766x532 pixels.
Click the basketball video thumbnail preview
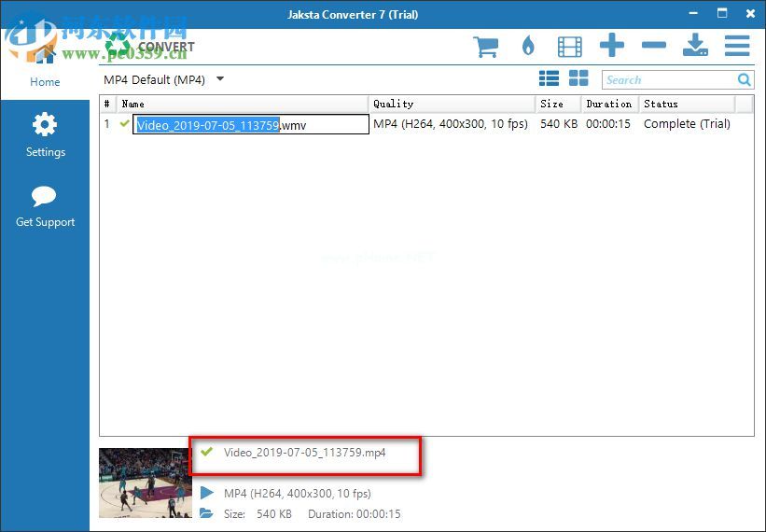145,483
